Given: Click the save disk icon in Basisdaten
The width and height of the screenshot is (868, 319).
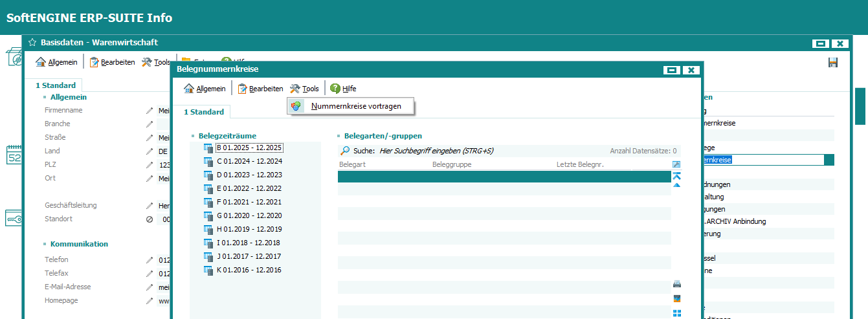Looking at the screenshot, I should click(833, 62).
